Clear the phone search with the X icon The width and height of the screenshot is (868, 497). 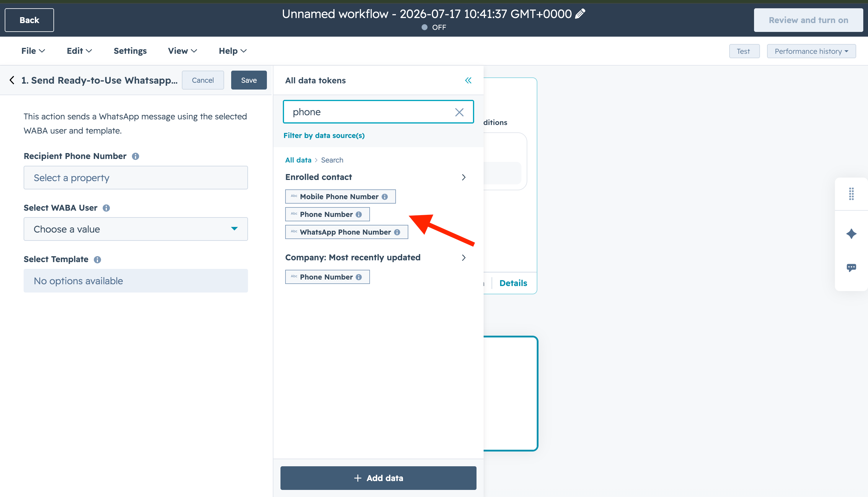click(x=459, y=112)
